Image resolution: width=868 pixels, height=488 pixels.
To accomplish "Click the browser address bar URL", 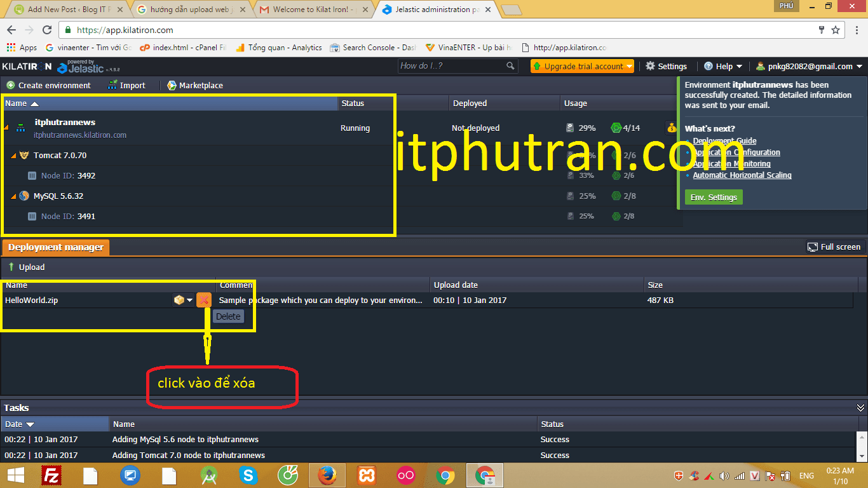I will click(125, 30).
